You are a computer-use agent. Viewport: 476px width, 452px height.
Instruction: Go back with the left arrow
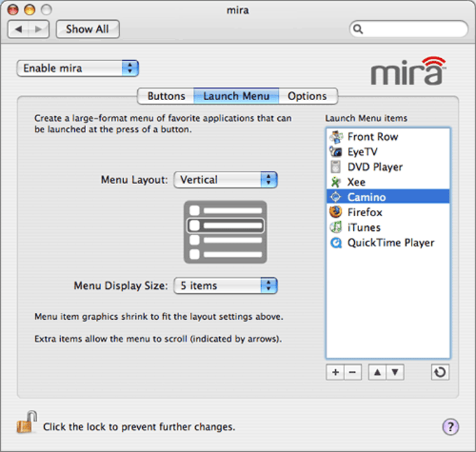pyautogui.click(x=18, y=29)
